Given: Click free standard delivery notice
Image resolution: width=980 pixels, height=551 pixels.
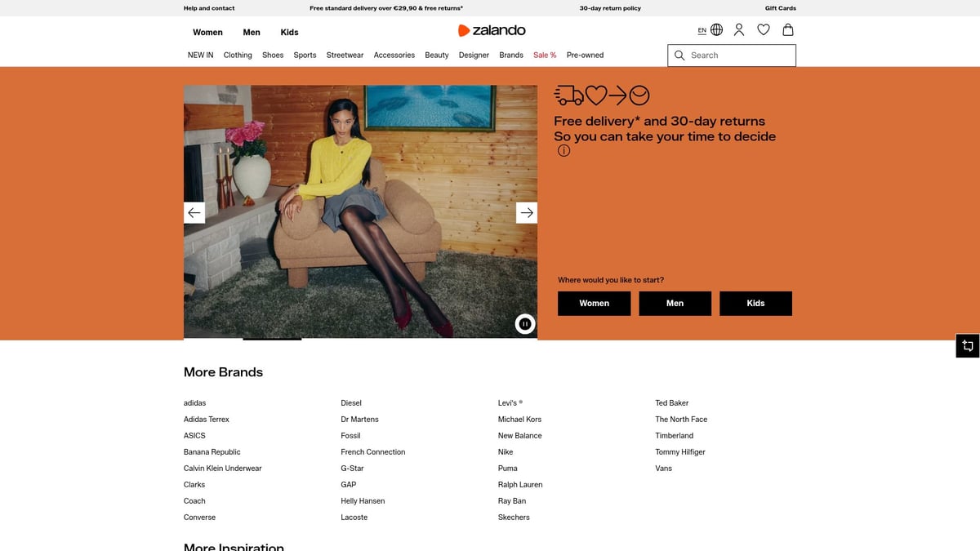Looking at the screenshot, I should point(386,8).
